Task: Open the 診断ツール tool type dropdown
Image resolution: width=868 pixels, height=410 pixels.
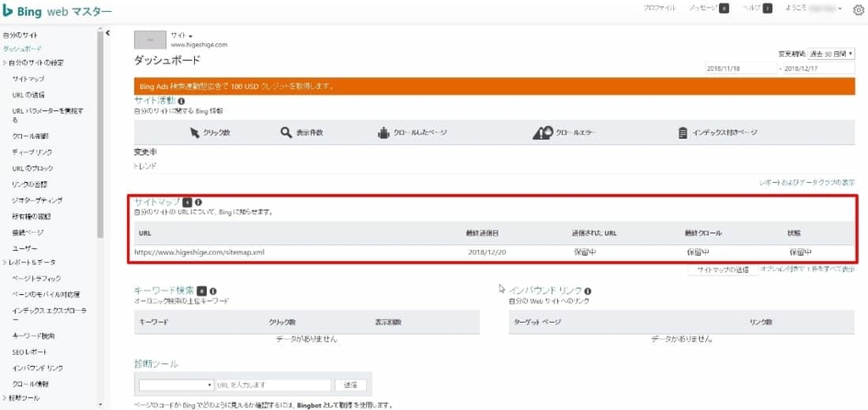Action: (176, 385)
